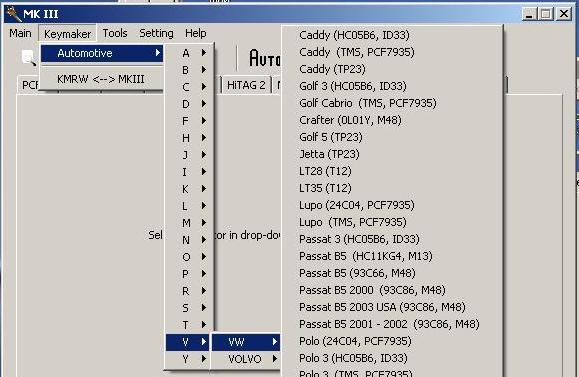The width and height of the screenshot is (579, 377).
Task: Pick Passat B5 2000 (93C86, M48)
Action: coord(392,290)
